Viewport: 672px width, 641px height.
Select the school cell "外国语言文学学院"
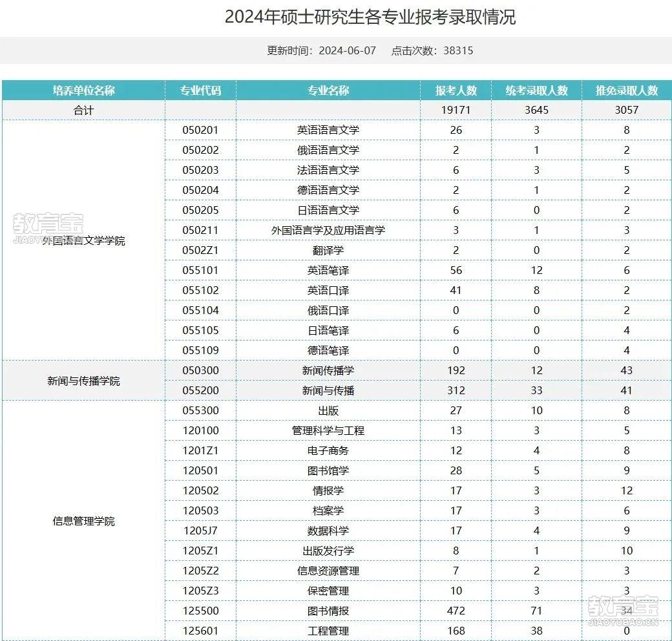pos(83,240)
